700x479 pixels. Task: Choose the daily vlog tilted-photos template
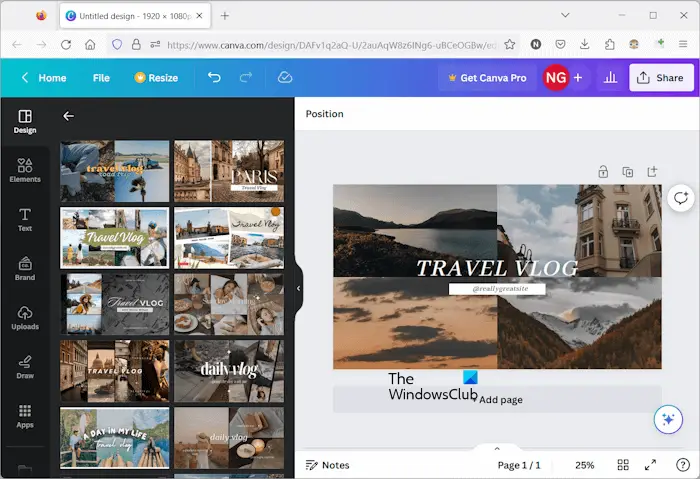(229, 371)
